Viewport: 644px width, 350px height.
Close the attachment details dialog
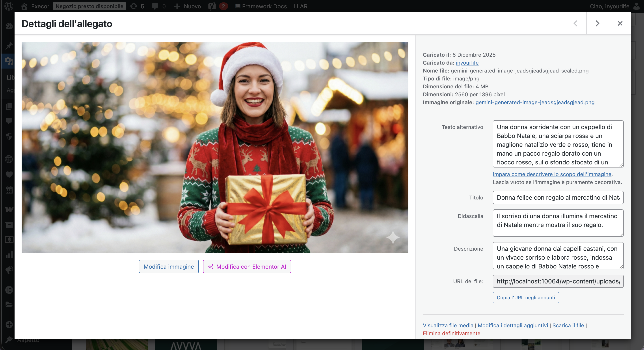click(620, 24)
